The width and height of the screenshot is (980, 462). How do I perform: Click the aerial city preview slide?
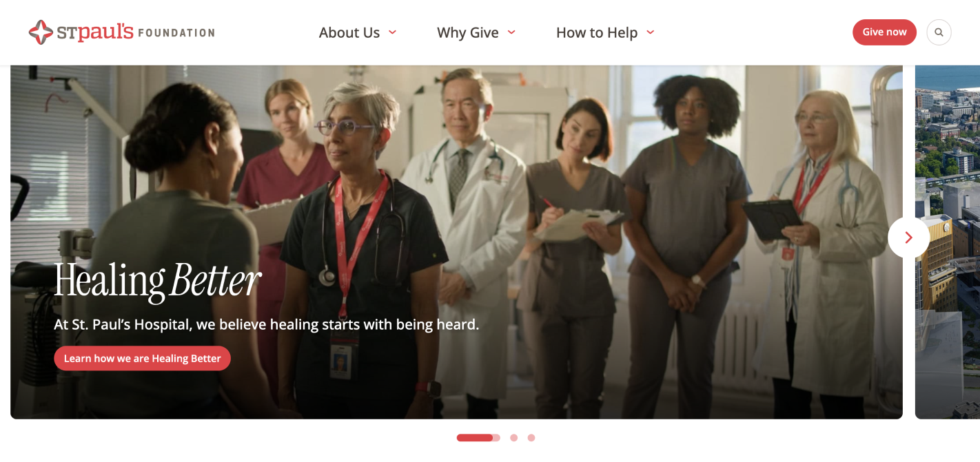tap(948, 242)
